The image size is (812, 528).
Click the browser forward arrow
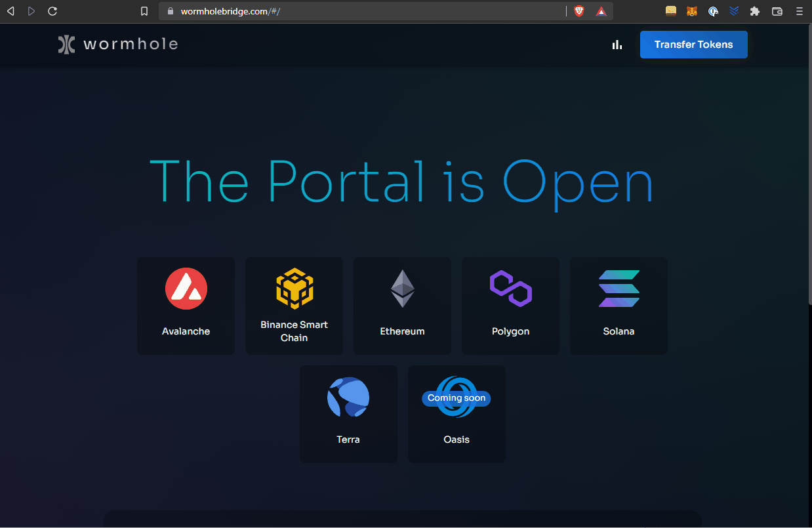31,11
